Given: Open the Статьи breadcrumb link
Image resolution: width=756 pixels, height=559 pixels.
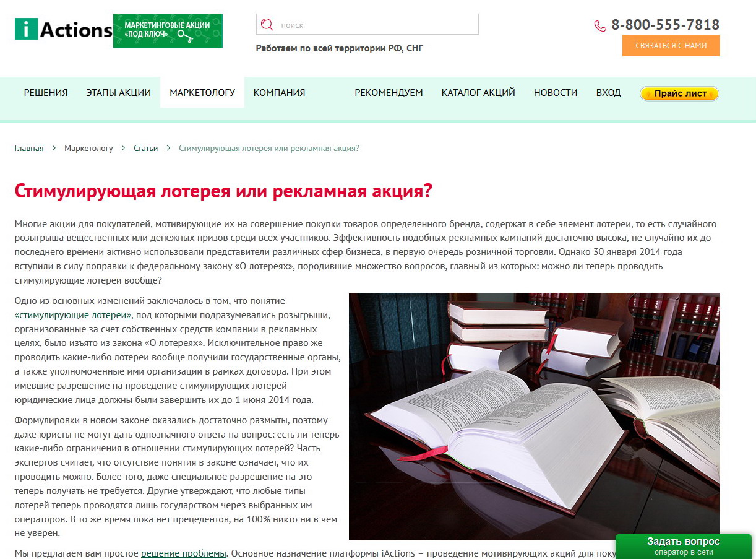Looking at the screenshot, I should point(145,149).
